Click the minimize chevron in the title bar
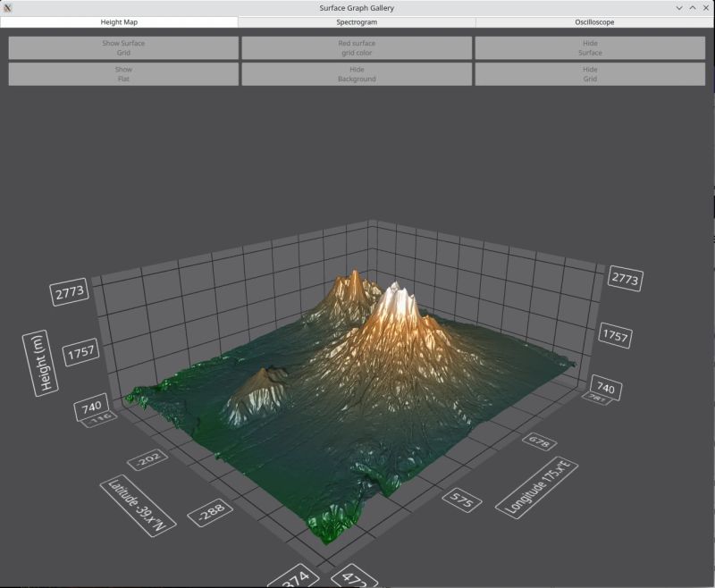Image resolution: width=715 pixels, height=588 pixels. coord(677,7)
